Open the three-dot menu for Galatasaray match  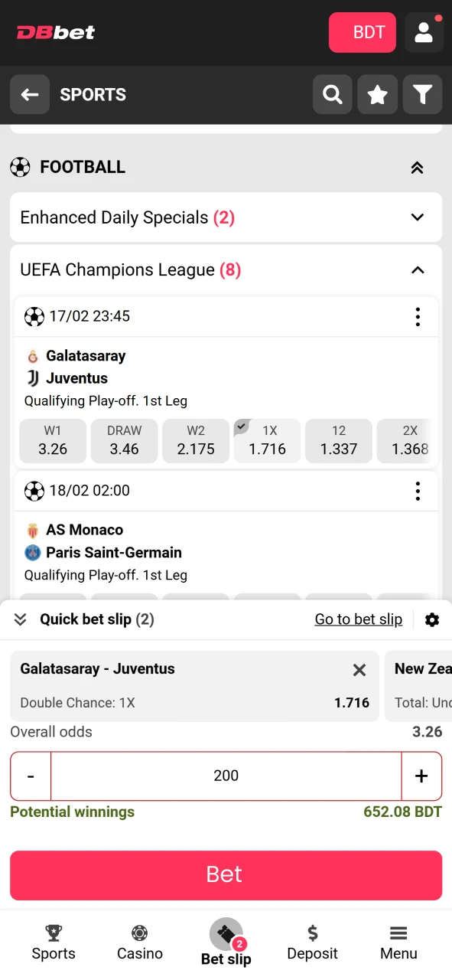(x=418, y=316)
